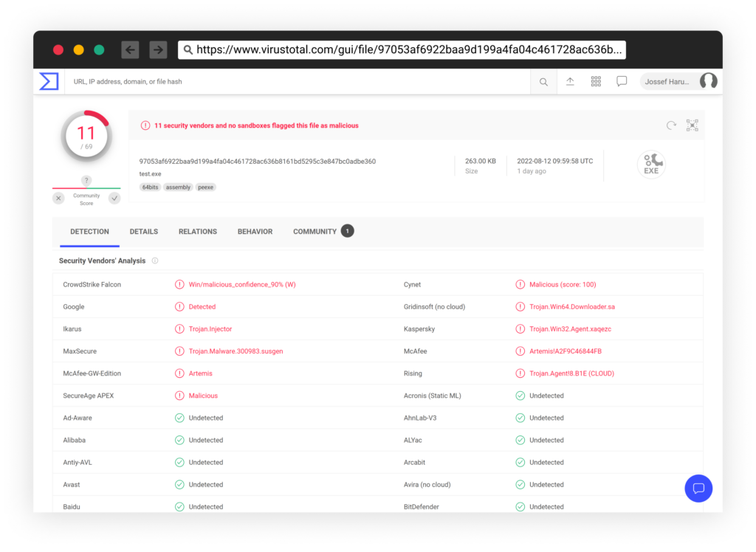Click the BitDefender vendor name
The height and width of the screenshot is (552, 756).
[x=422, y=507]
